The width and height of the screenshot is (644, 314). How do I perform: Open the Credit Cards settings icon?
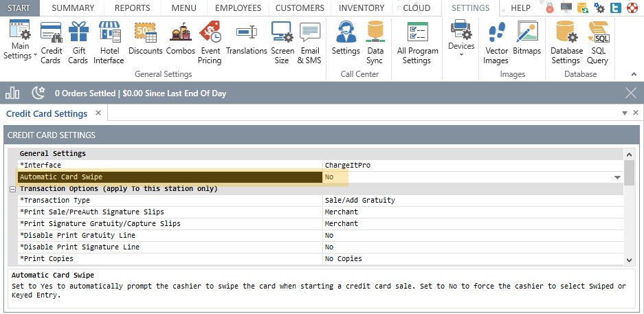52,43
